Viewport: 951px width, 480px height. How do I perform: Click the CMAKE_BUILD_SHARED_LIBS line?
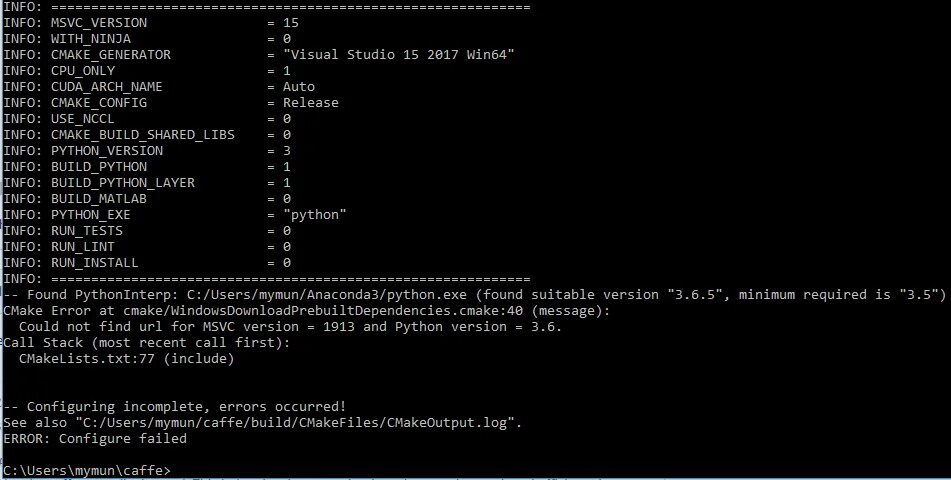pyautogui.click(x=147, y=135)
